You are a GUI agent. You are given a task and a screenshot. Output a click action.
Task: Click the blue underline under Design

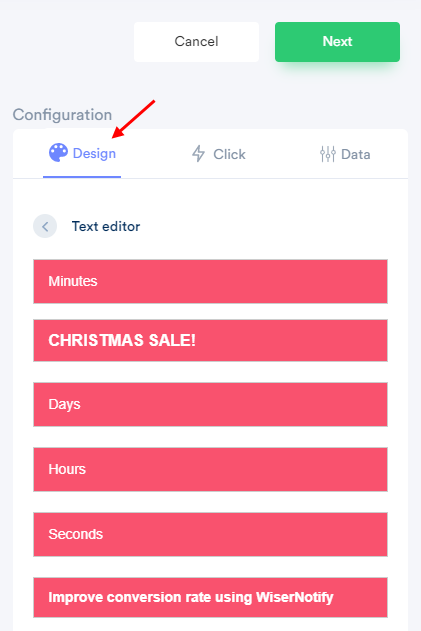pyautogui.click(x=82, y=177)
